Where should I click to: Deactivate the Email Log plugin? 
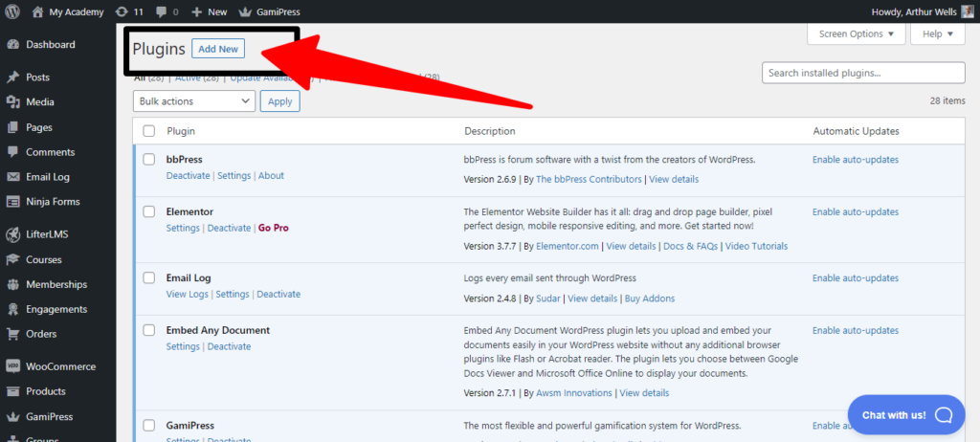278,294
